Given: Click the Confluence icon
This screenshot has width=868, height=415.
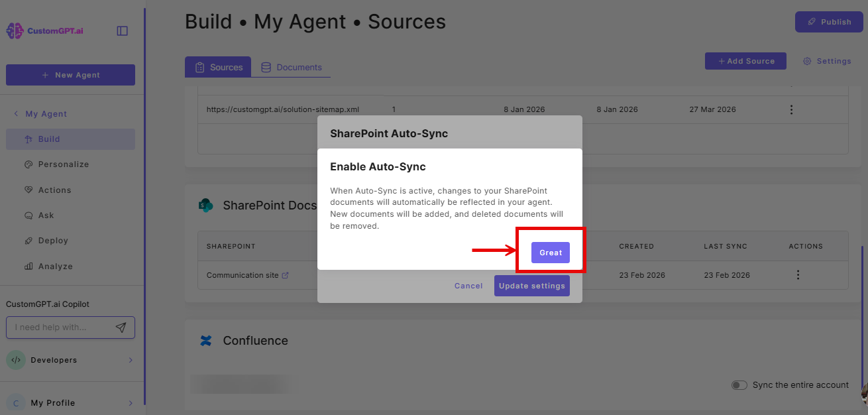Looking at the screenshot, I should tap(205, 341).
